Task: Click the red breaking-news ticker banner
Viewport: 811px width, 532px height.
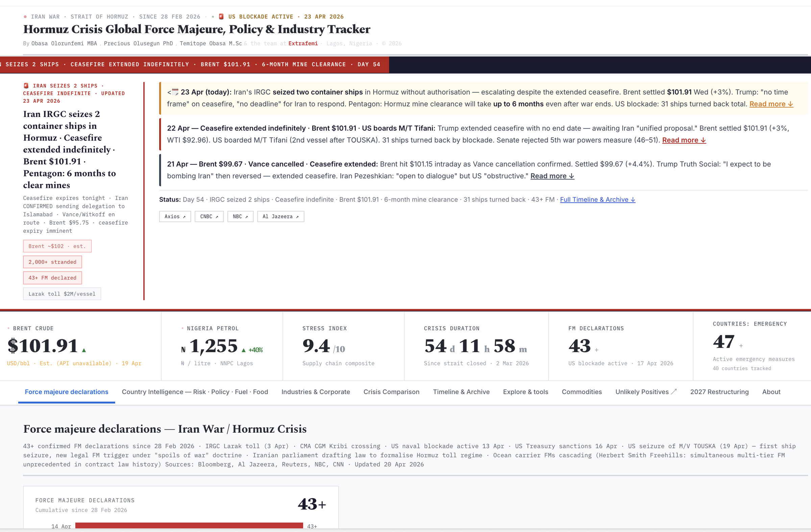Action: pyautogui.click(x=194, y=65)
